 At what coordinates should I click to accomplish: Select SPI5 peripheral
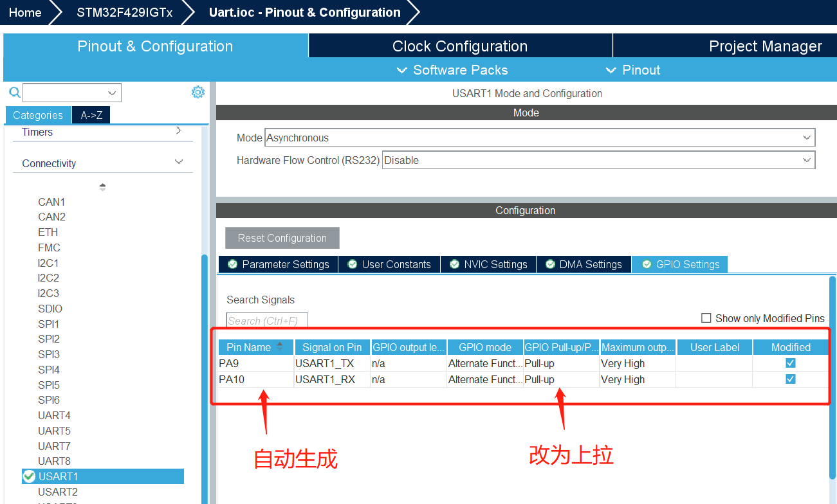(x=48, y=385)
